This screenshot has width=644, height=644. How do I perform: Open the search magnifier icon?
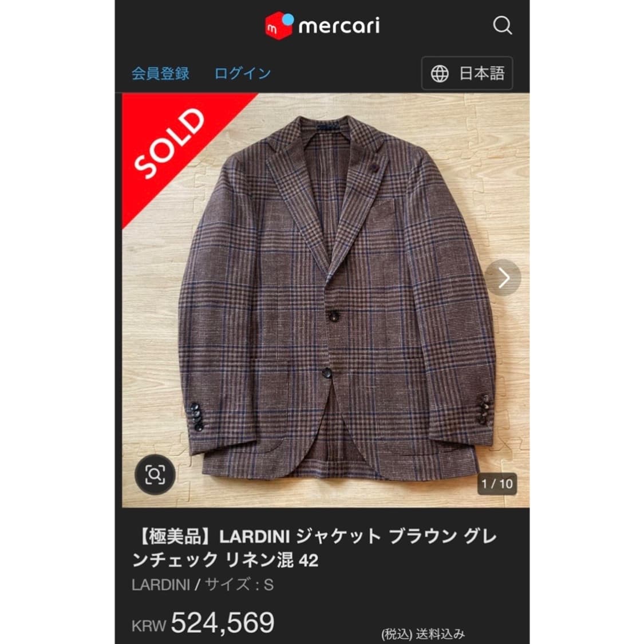tap(502, 25)
